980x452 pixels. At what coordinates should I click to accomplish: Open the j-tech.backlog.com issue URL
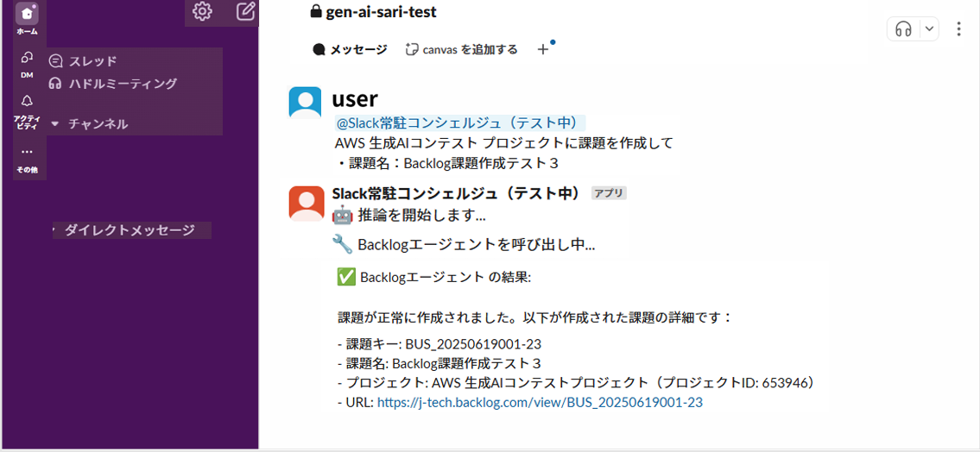pos(540,403)
